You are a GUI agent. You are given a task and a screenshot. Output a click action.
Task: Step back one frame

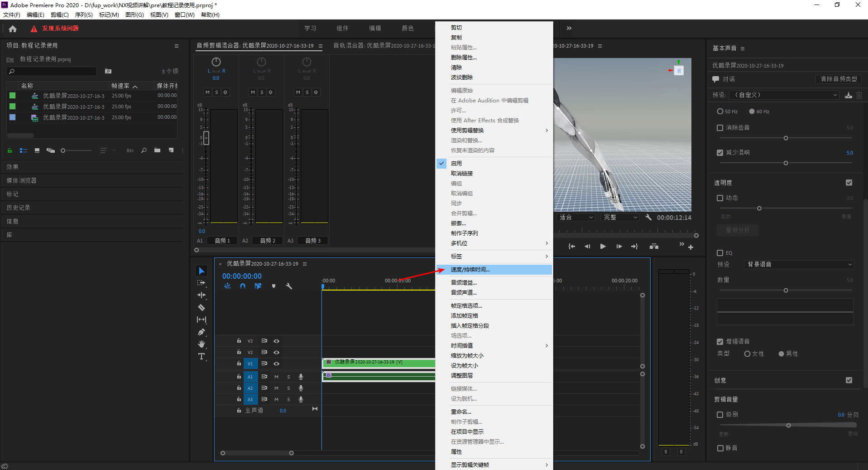(587, 247)
